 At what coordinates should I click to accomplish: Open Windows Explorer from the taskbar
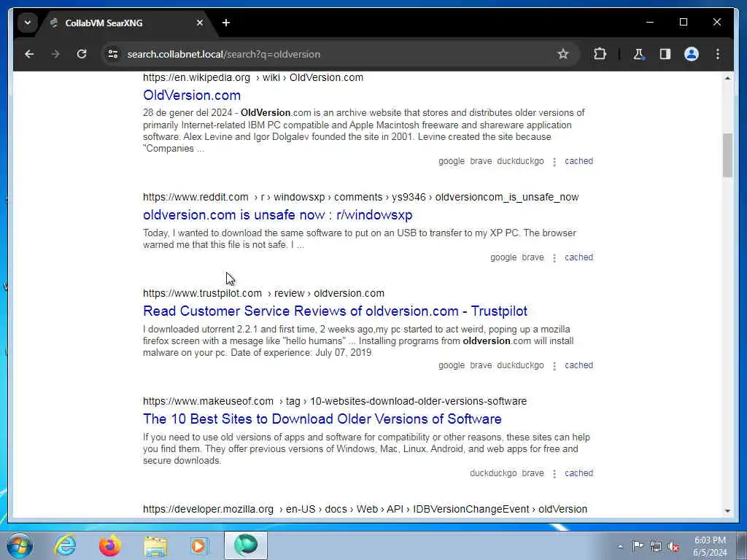coord(155,545)
